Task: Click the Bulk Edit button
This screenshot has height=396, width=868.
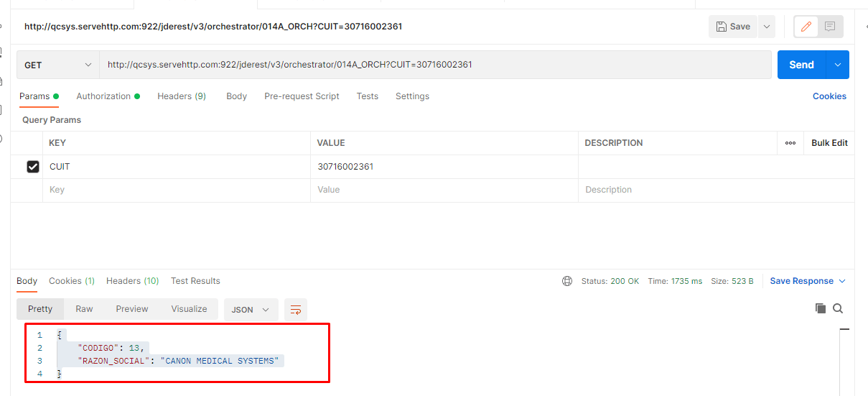Action: [x=829, y=143]
